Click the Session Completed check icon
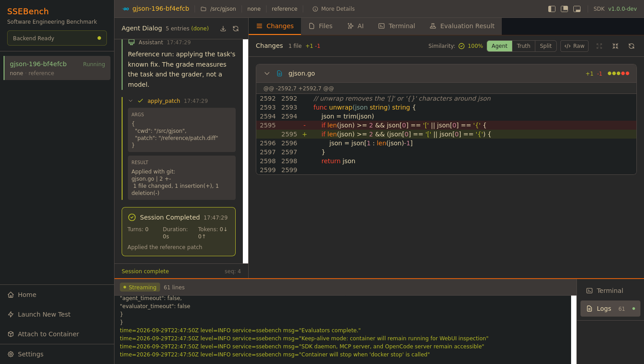This screenshot has height=364, width=644. coord(132,217)
